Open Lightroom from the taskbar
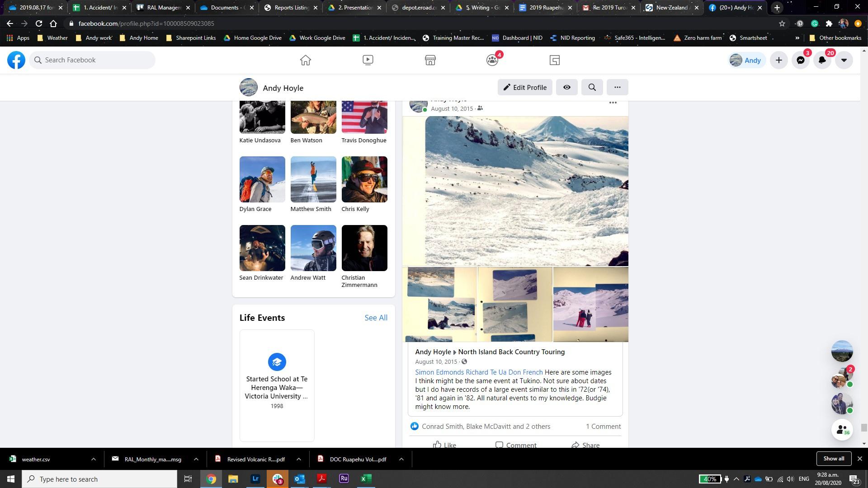 click(255, 479)
